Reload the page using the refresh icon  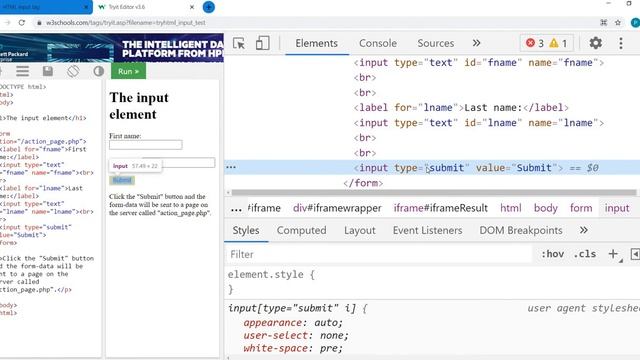(22, 23)
